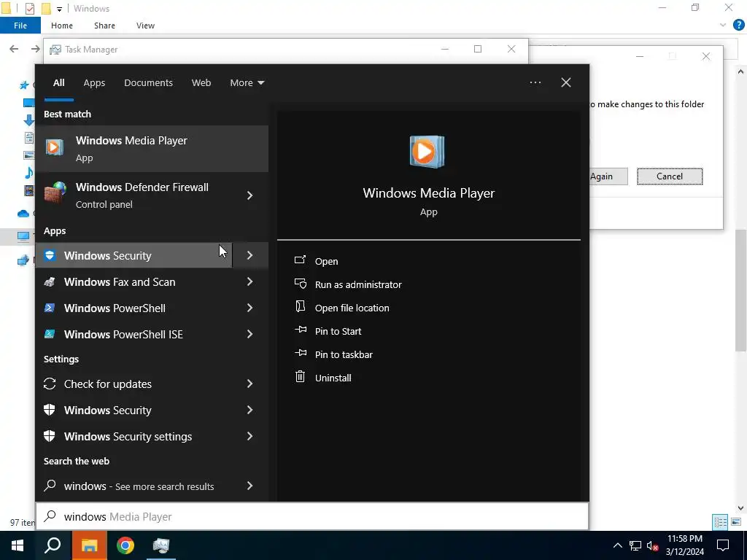Expand Windows PowerShell ISE result arrow
Image resolution: width=747 pixels, height=560 pixels.
click(250, 334)
